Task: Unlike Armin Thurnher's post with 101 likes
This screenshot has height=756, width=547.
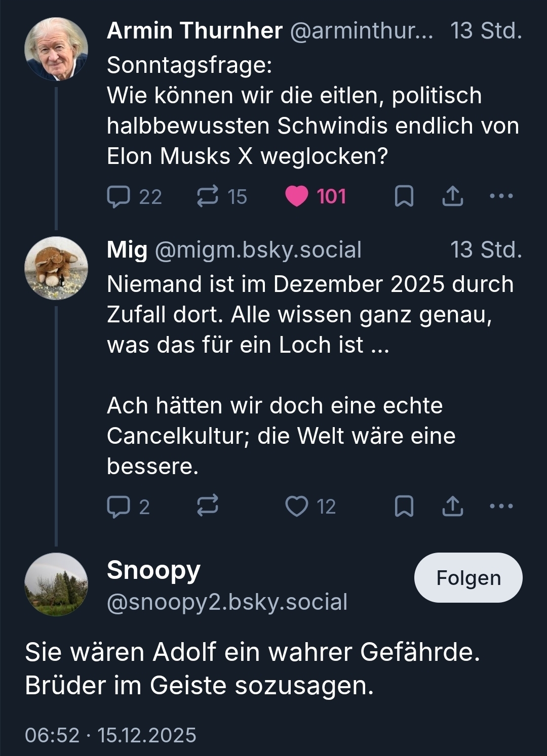Action: 297,197
